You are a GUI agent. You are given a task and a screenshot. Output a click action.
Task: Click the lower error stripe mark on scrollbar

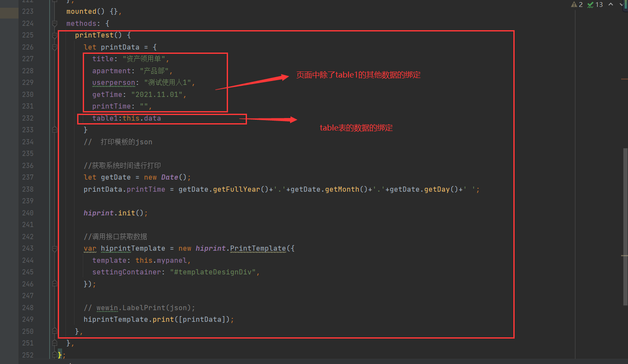pyautogui.click(x=625, y=256)
